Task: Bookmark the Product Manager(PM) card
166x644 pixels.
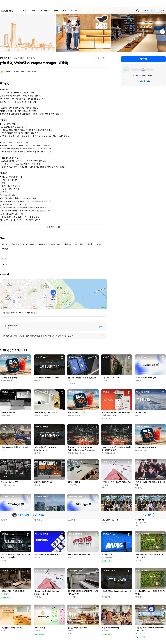Action: [x=163, y=427]
